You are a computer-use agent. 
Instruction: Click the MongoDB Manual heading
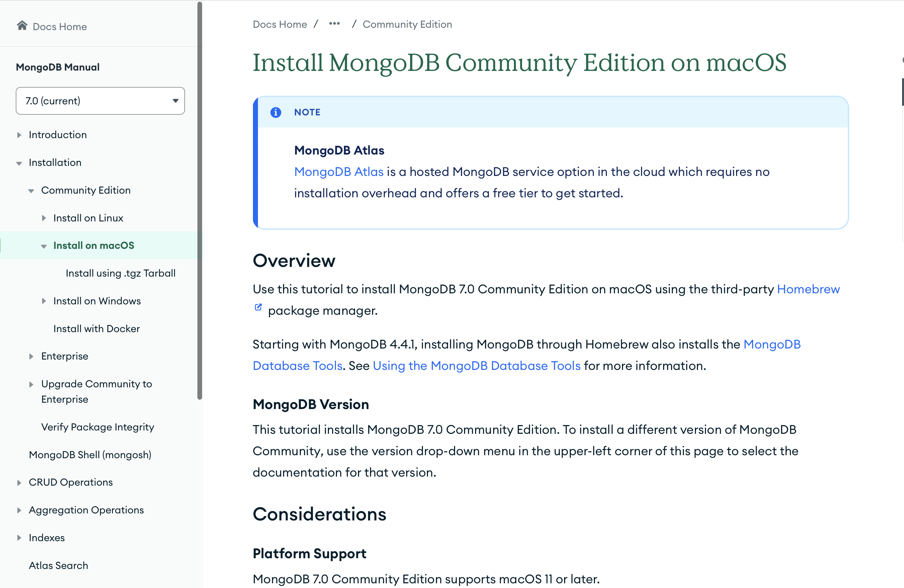(58, 67)
